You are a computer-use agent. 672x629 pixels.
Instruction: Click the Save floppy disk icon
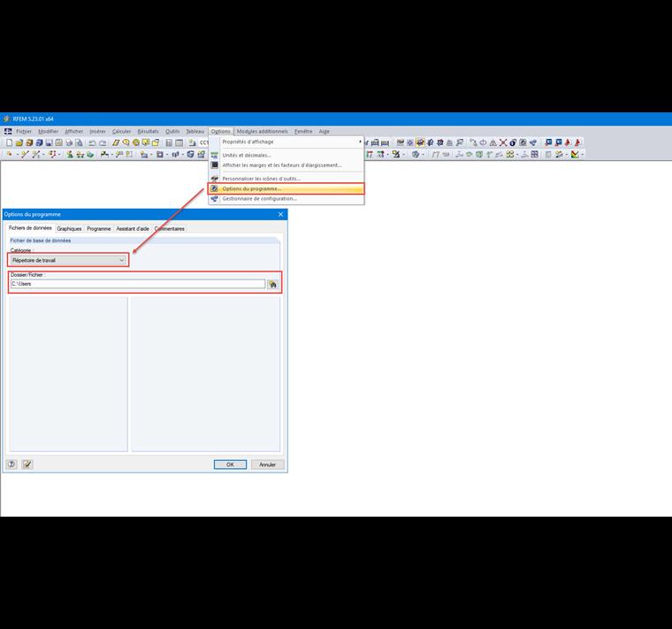49,142
